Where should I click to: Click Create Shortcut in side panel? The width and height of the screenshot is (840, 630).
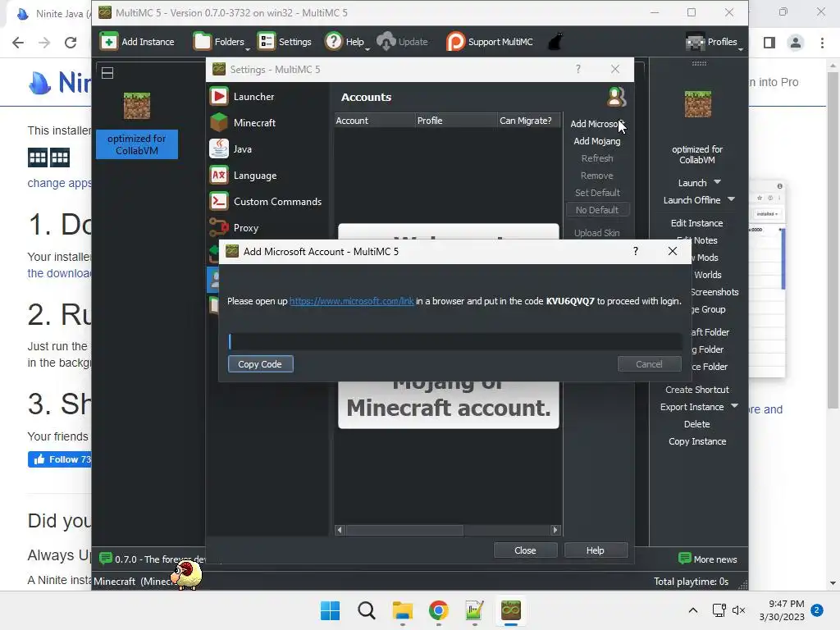pyautogui.click(x=696, y=390)
